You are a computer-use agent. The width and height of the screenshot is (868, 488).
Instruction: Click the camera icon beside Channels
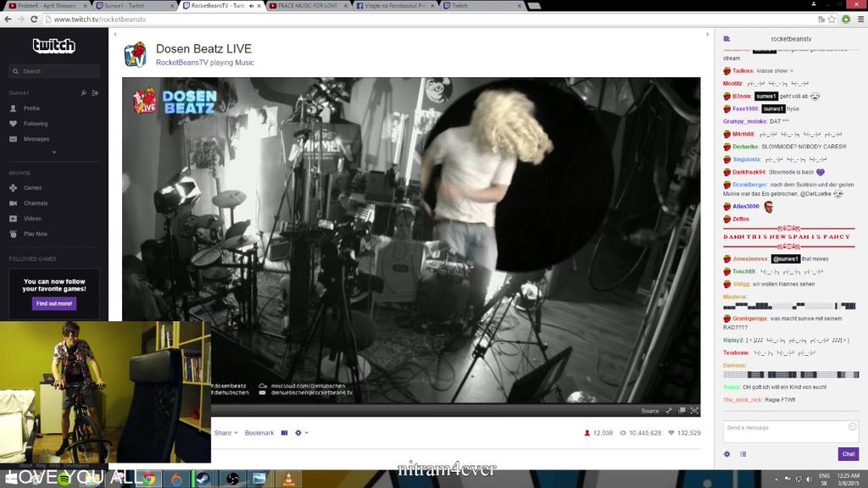[14, 203]
